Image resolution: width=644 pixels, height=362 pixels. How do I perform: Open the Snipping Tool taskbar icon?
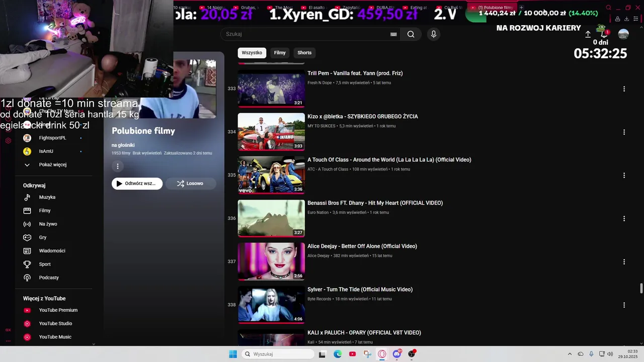tap(367, 354)
